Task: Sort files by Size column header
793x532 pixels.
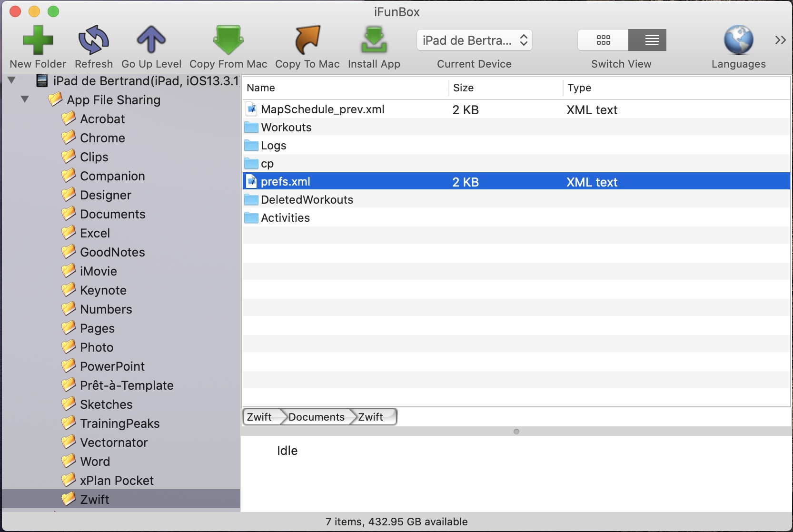Action: coord(506,88)
